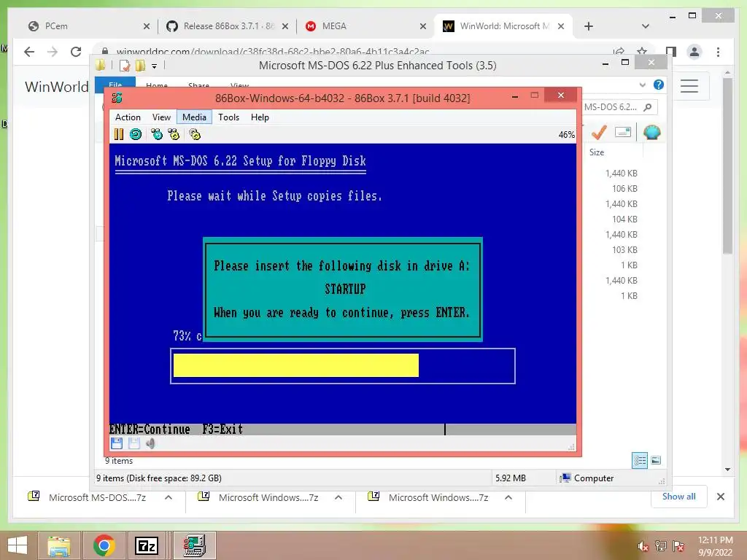Viewport: 747px width, 560px height.
Task: Hard reset the 86Box machine
Action: (x=136, y=134)
